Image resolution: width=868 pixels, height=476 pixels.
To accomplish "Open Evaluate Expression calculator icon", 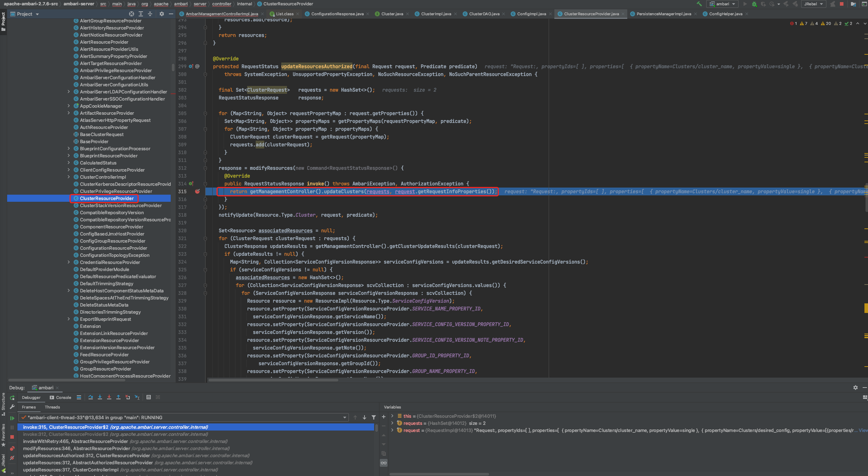I will (x=149, y=397).
